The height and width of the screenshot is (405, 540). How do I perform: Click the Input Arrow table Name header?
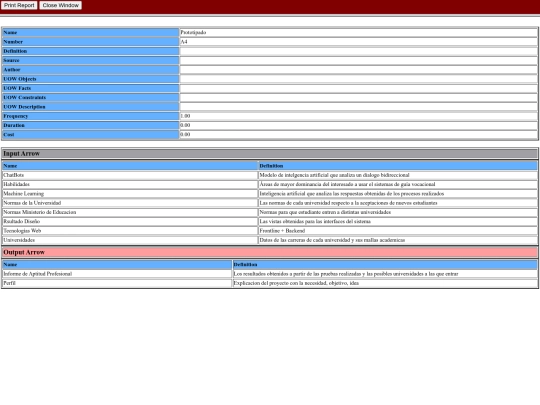130,166
